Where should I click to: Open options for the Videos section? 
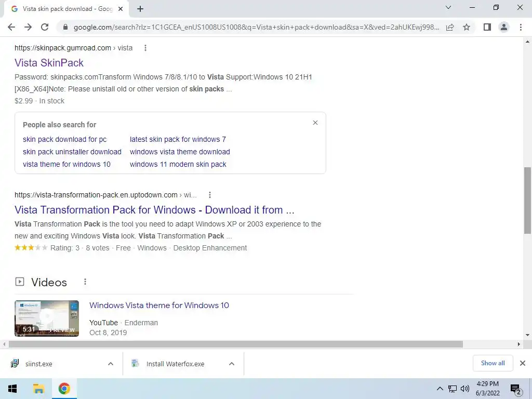tap(85, 282)
